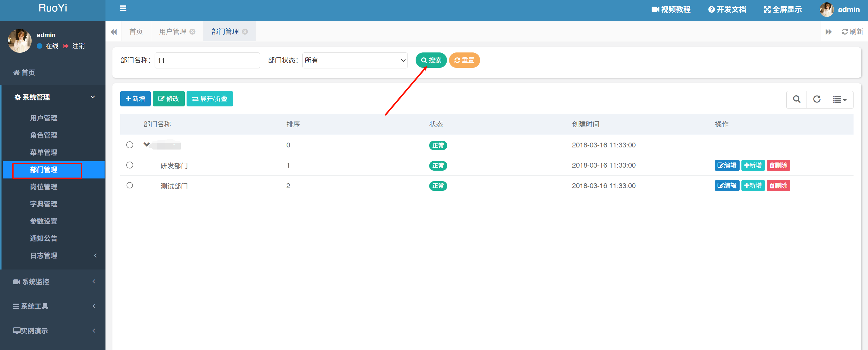Close the 用户管理 tab via x icon
Viewport: 868px width, 350px height.
pyautogui.click(x=192, y=32)
